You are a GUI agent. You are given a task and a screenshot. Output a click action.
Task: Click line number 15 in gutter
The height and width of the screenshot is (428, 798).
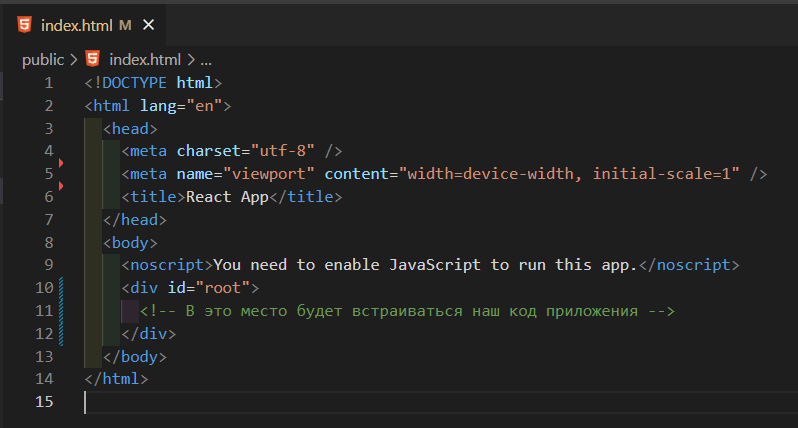pyautogui.click(x=44, y=402)
